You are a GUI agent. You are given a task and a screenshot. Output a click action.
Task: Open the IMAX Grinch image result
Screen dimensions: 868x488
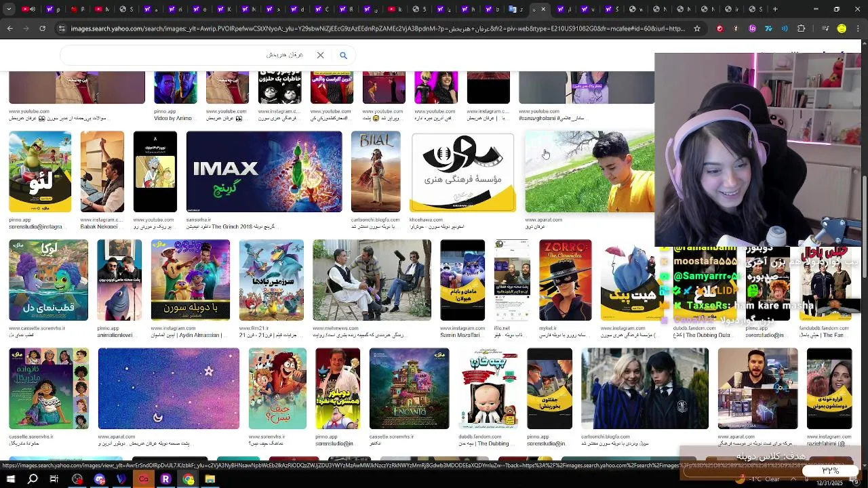(264, 171)
